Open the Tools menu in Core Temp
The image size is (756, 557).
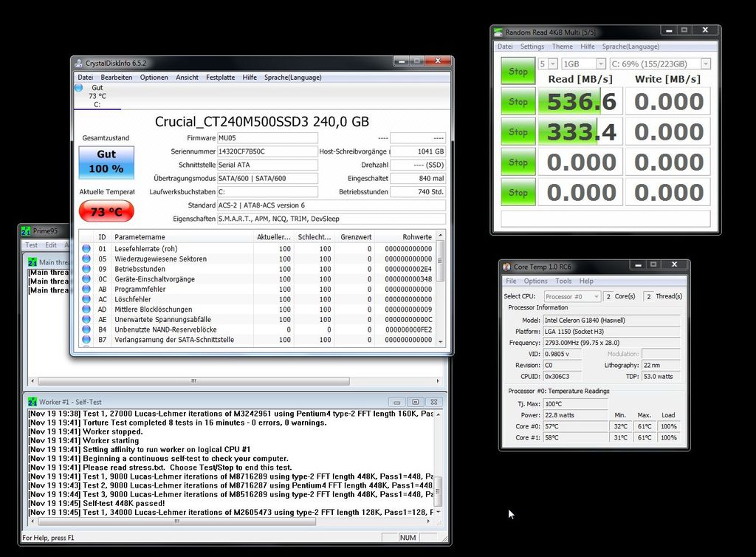(563, 281)
